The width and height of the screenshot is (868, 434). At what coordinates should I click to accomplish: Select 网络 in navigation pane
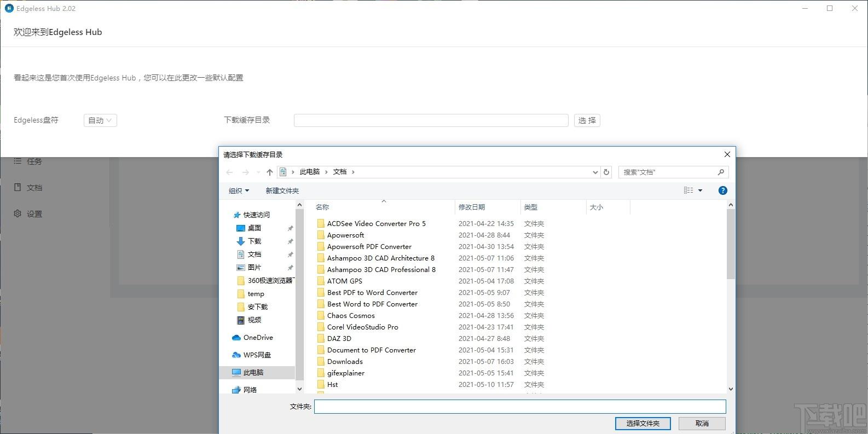click(250, 390)
